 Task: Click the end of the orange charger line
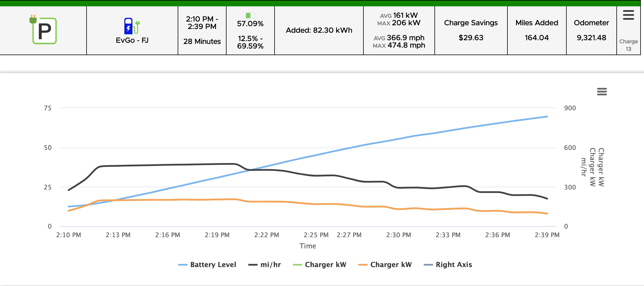547,213
